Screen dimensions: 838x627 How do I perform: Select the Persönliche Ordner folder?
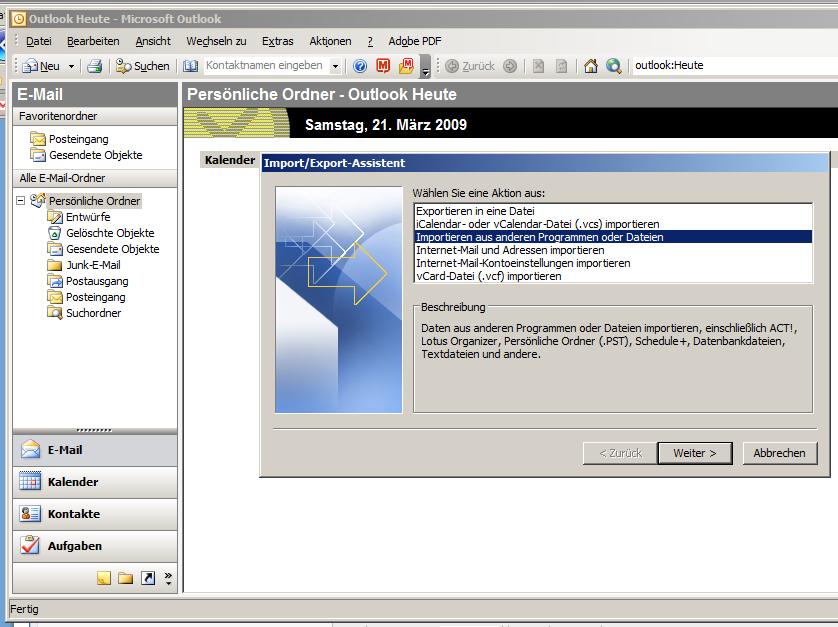tap(94, 200)
